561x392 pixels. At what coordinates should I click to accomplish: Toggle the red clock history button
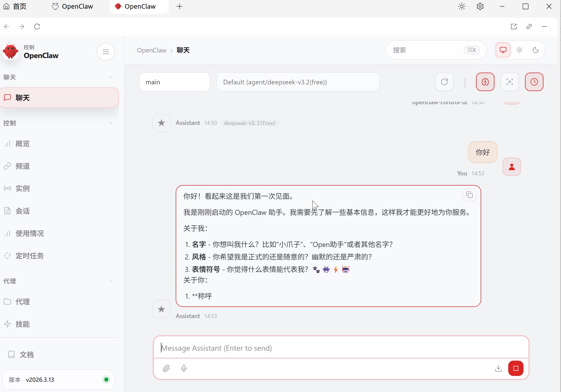pyautogui.click(x=534, y=82)
